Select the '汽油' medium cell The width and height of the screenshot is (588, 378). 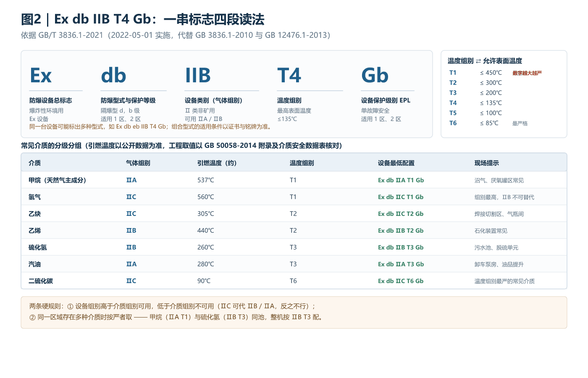(x=34, y=264)
